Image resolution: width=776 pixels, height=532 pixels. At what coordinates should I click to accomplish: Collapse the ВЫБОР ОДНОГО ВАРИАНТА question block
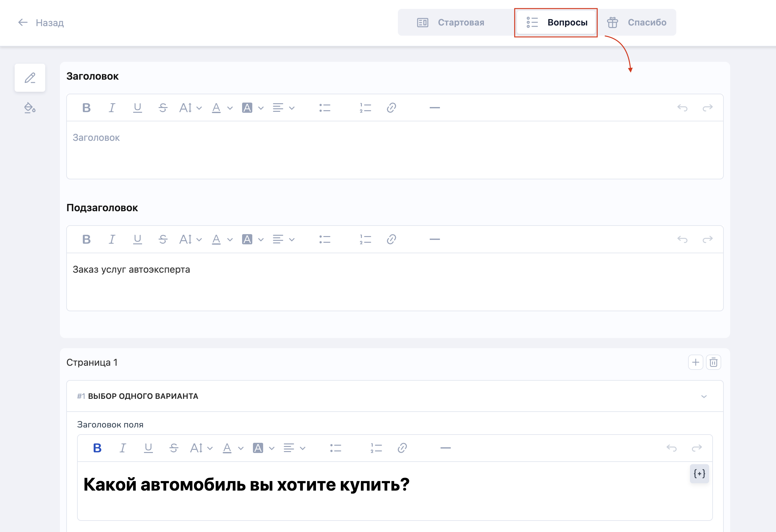pos(704,396)
